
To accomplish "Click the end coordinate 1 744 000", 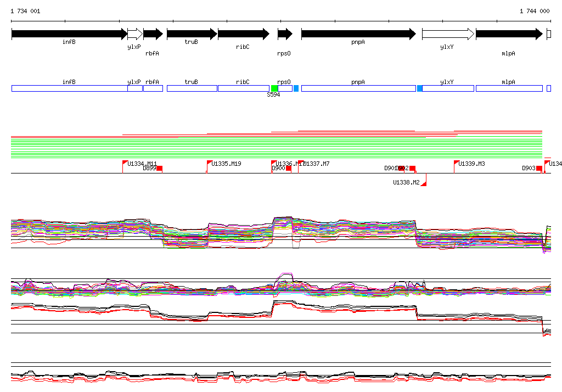I will tap(535, 11).
